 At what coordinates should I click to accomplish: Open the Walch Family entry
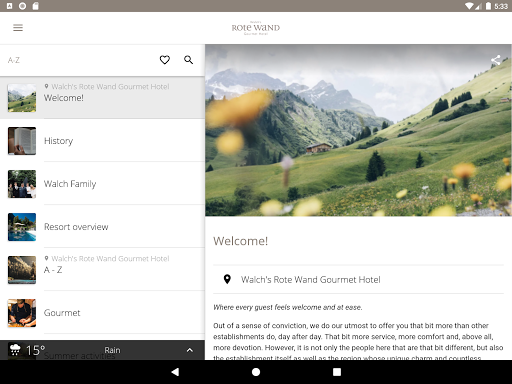click(102, 184)
